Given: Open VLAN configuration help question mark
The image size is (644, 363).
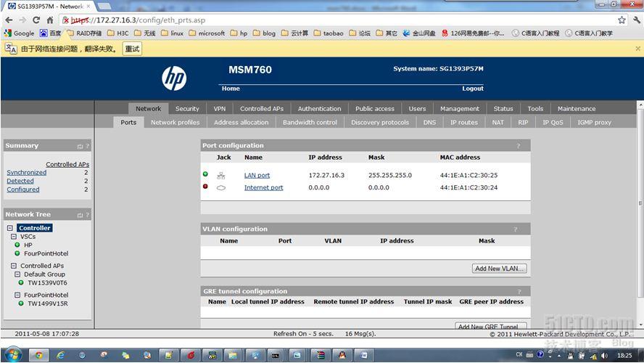Looking at the screenshot, I should [x=515, y=229].
